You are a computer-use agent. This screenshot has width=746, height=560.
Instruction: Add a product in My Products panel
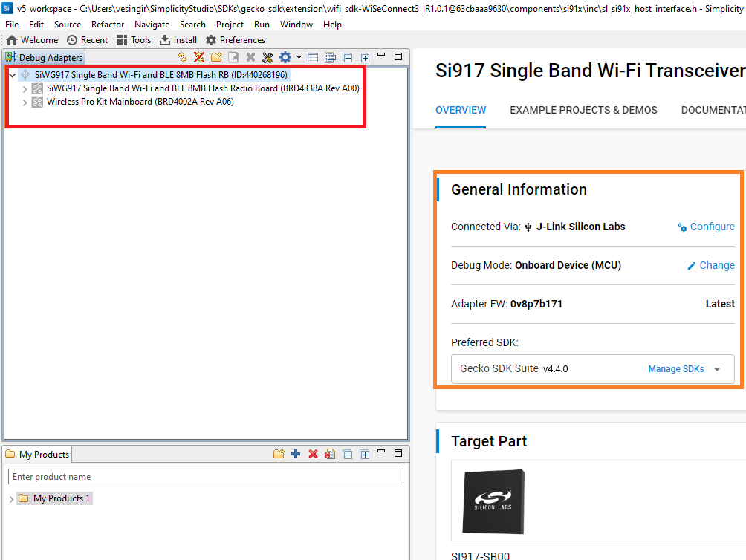(296, 454)
